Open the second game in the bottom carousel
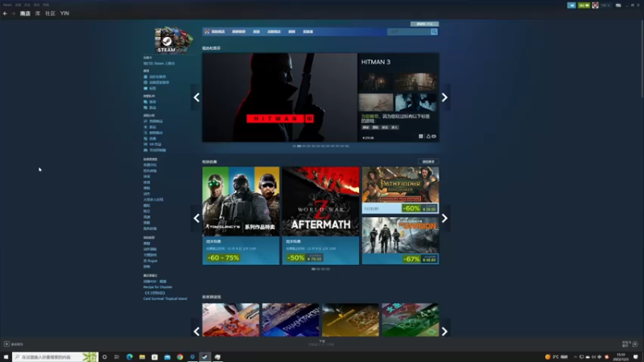Image resolution: width=644 pixels, height=362 pixels. (x=291, y=320)
